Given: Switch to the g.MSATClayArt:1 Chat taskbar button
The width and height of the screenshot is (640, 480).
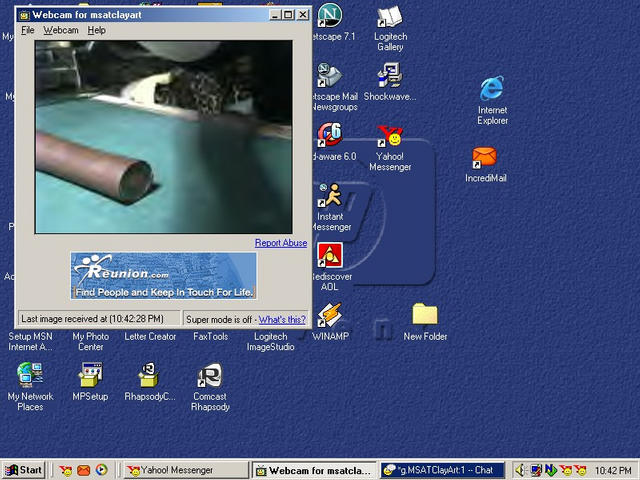Looking at the screenshot, I should click(x=442, y=470).
